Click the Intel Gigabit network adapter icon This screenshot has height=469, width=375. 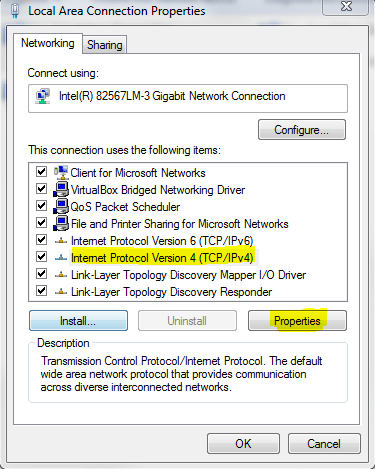click(x=43, y=96)
